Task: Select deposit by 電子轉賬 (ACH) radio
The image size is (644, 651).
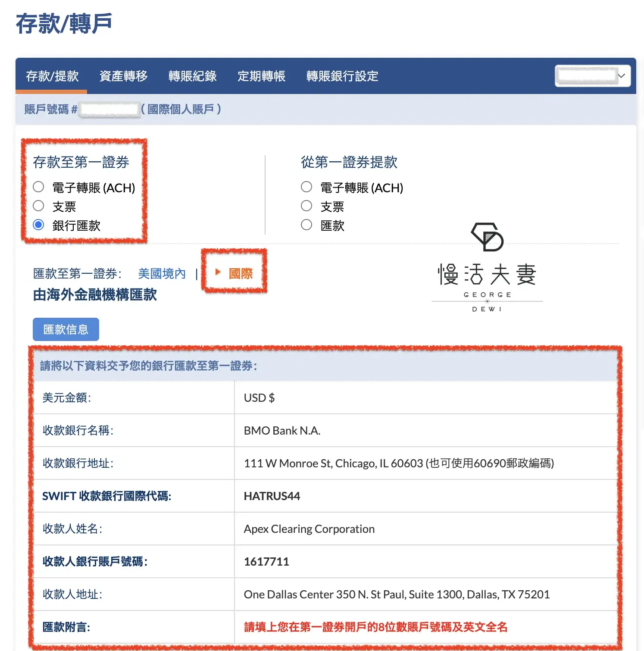Action: [38, 187]
